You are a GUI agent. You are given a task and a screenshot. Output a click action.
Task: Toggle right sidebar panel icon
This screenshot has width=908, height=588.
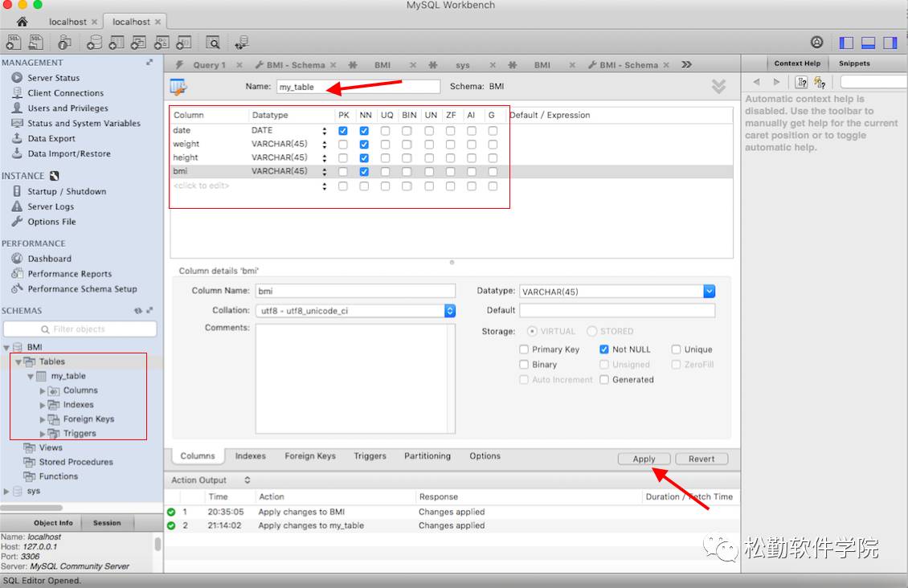click(890, 43)
